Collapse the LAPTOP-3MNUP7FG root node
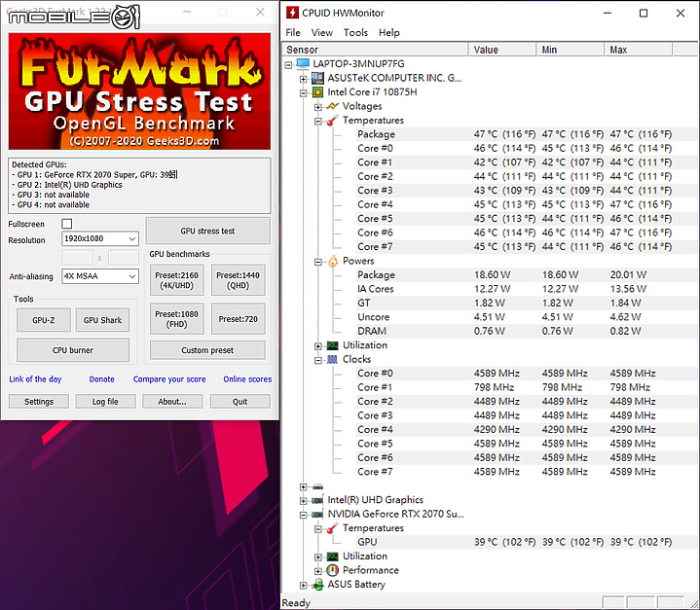 (289, 65)
